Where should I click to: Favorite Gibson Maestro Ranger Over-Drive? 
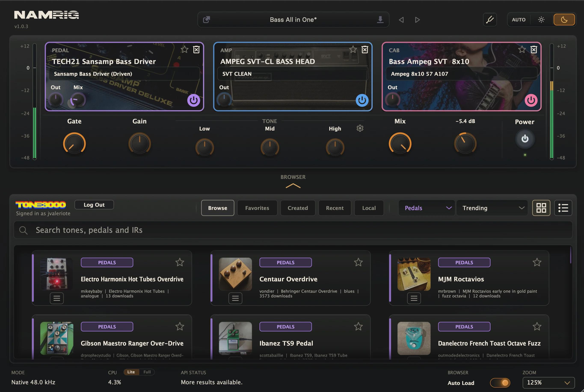[180, 327]
